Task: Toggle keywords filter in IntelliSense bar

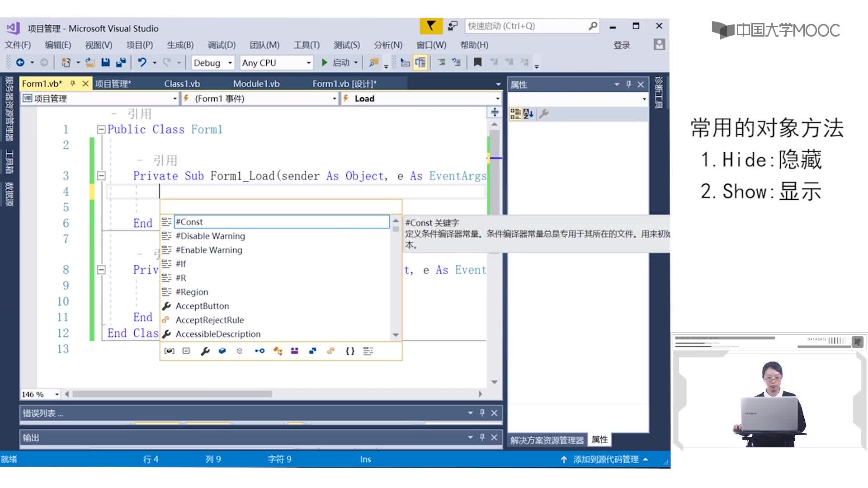Action: [368, 351]
